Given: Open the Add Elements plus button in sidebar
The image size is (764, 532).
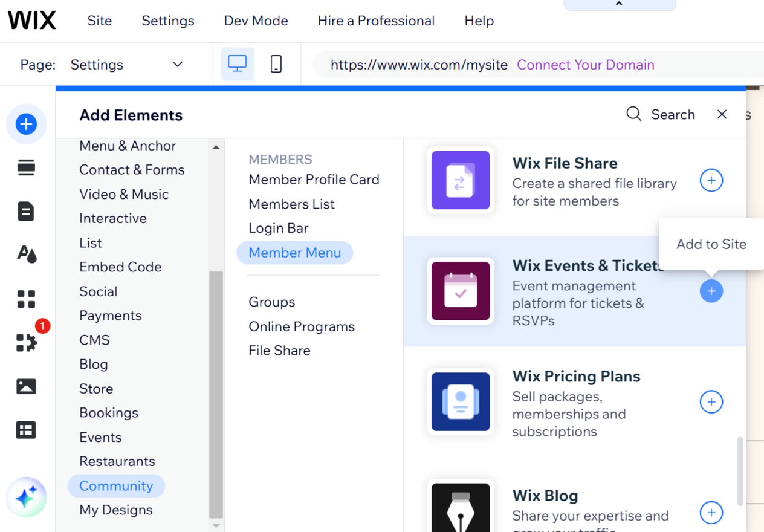Looking at the screenshot, I should coord(26,124).
